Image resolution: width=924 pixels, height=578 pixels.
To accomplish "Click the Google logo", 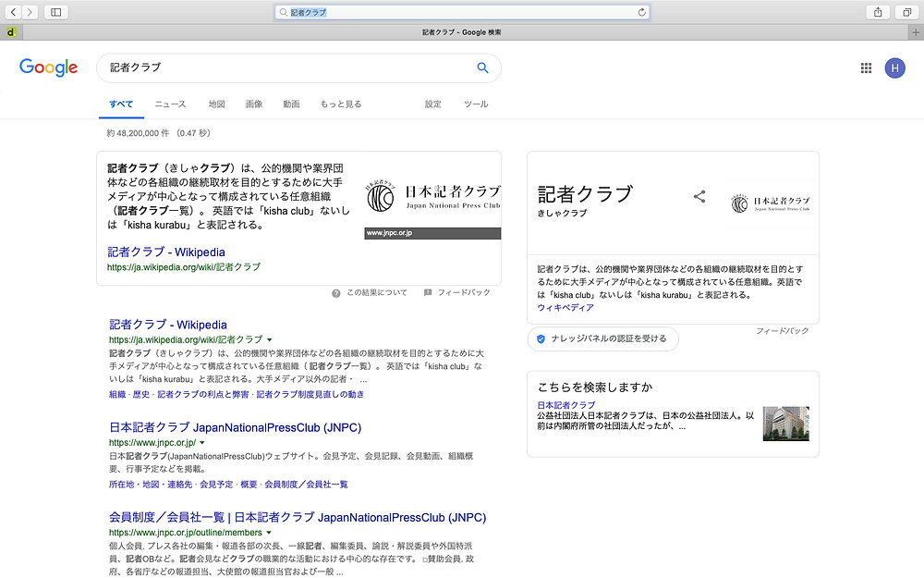I will click(48, 68).
